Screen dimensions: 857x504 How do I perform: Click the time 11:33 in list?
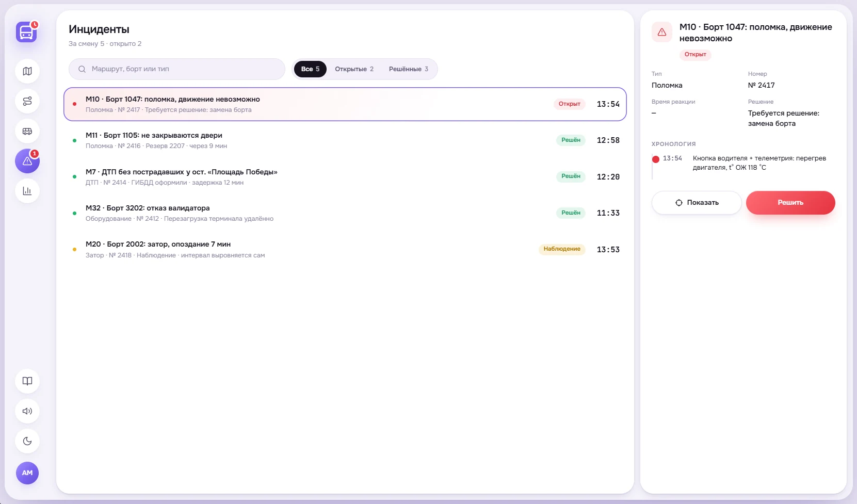click(608, 213)
